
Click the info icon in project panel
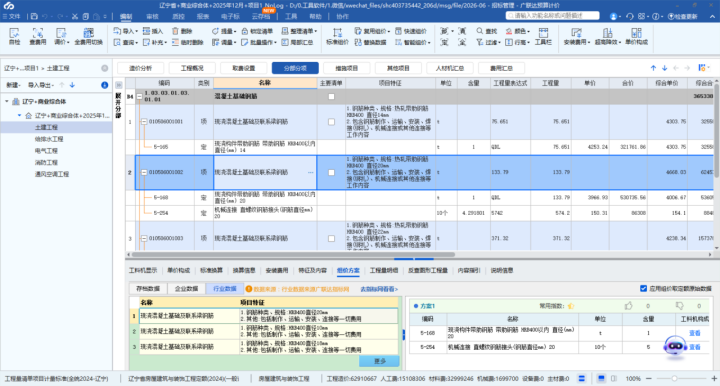pyautogui.click(x=105, y=85)
